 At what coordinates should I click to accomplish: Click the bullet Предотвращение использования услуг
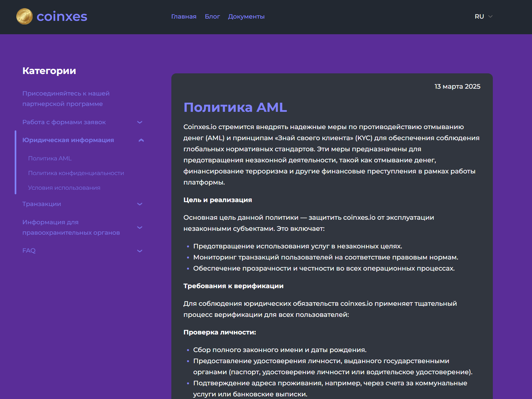click(298, 246)
